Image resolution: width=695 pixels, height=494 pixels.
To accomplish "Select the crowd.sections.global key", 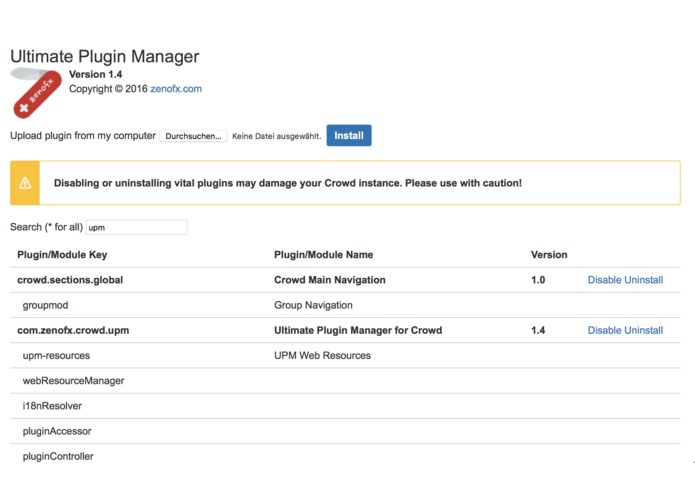I will point(70,280).
